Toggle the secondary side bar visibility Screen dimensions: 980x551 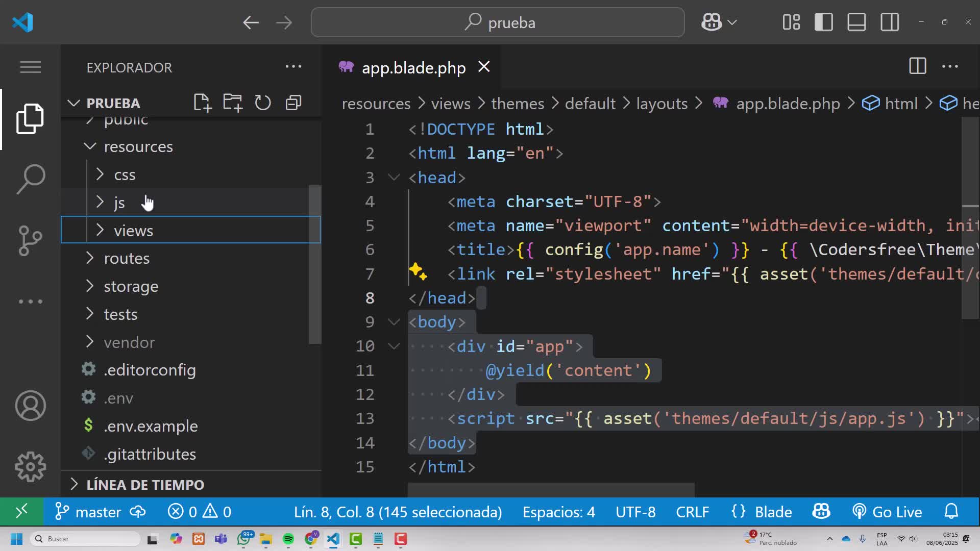[890, 22]
